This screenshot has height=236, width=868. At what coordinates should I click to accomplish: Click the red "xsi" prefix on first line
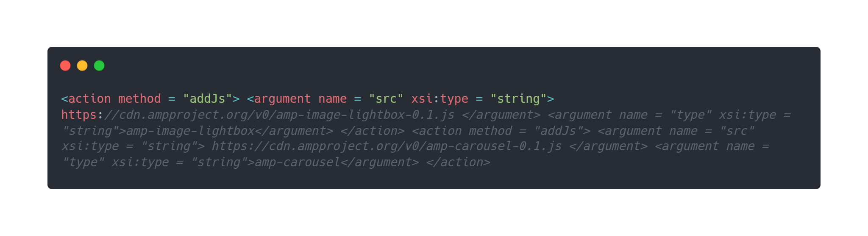click(422, 99)
